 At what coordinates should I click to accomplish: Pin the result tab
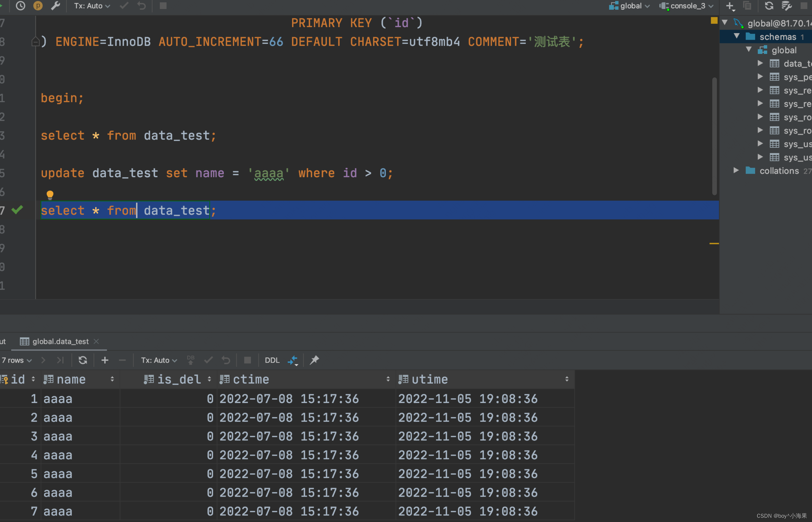[x=314, y=360]
